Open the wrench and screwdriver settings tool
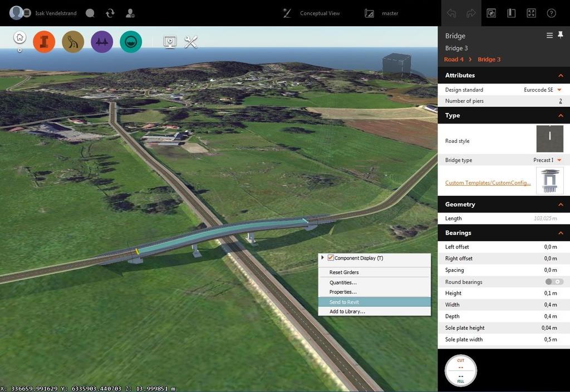 (191, 42)
